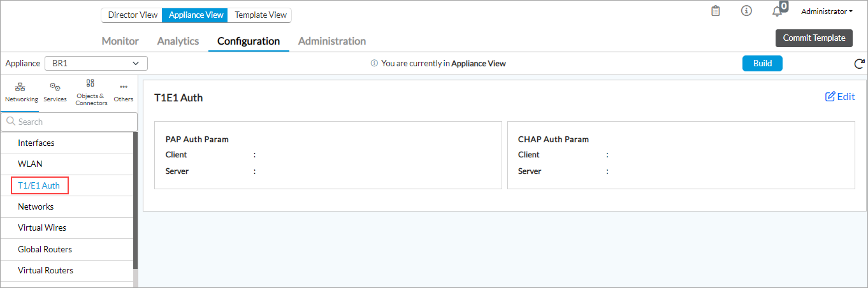Select the Networking sidebar icon
The height and width of the screenshot is (288, 868).
(21, 92)
